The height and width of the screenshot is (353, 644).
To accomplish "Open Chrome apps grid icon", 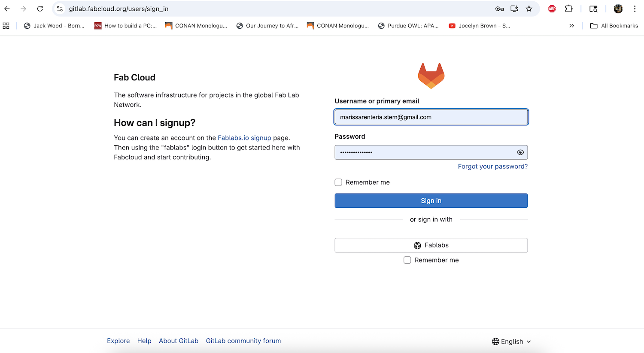I will [6, 26].
